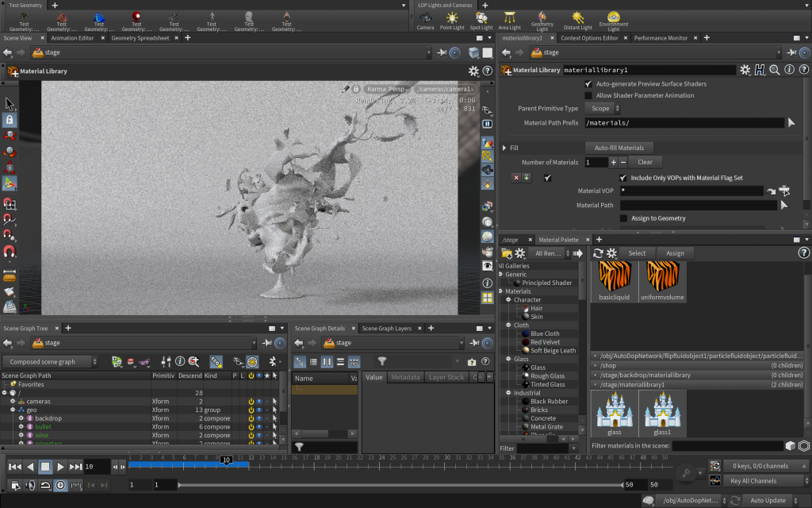The width and height of the screenshot is (812, 508).
Task: Navigate back in Scene View path bar
Action: click(7, 52)
